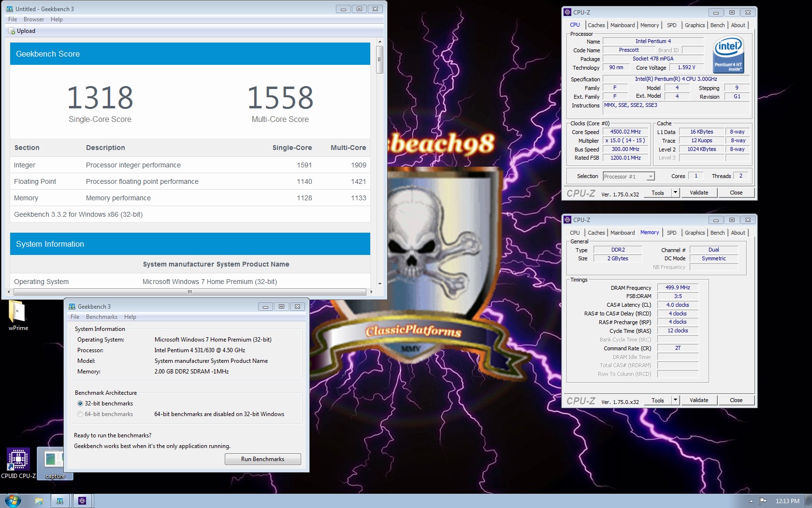Click Single-Core Score 1318

point(100,98)
